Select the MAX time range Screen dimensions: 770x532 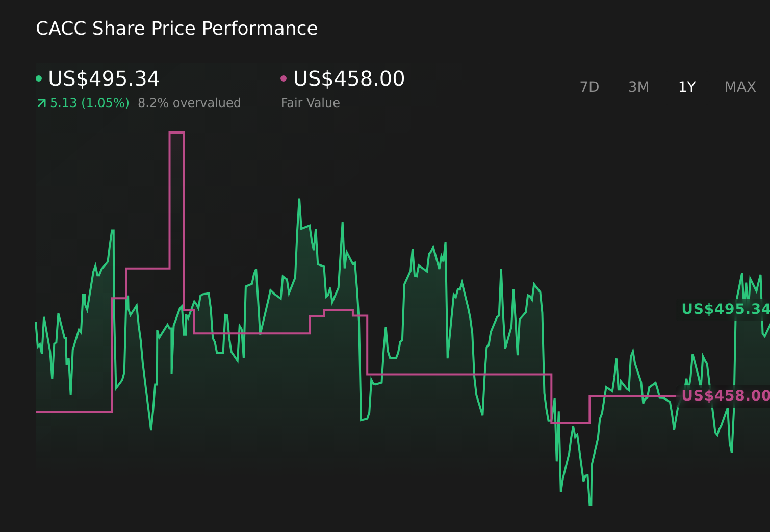(x=739, y=87)
